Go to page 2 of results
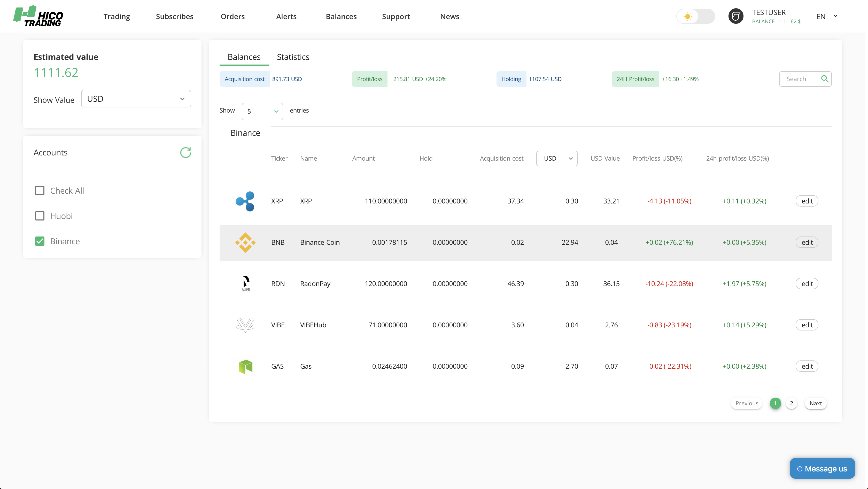The image size is (868, 489). (x=791, y=403)
